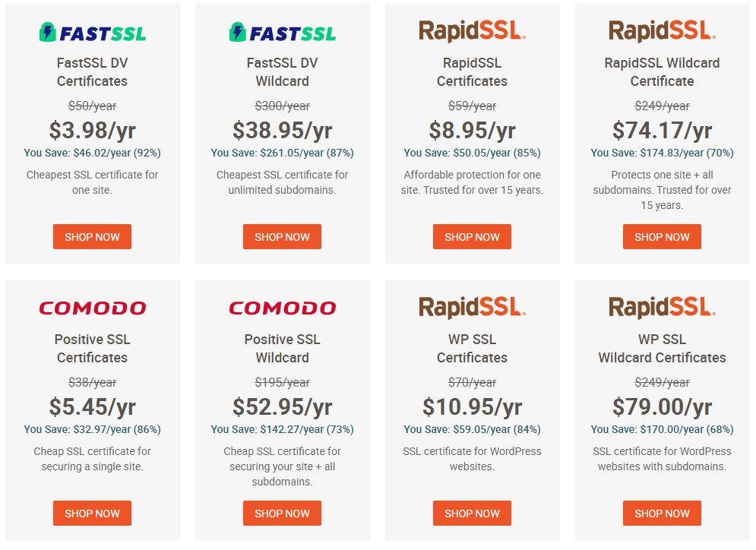
Task: Shop now for RapidSSL Wildcard Certificate
Action: click(x=662, y=237)
